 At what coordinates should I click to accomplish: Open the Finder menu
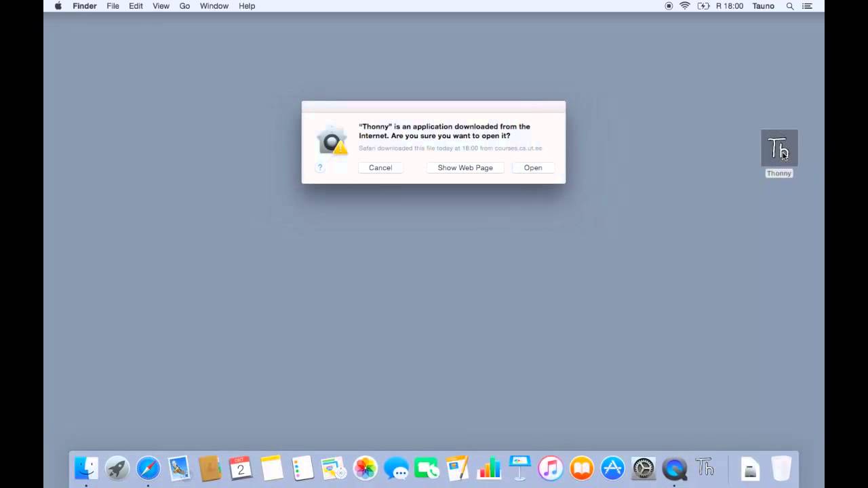pyautogui.click(x=85, y=6)
